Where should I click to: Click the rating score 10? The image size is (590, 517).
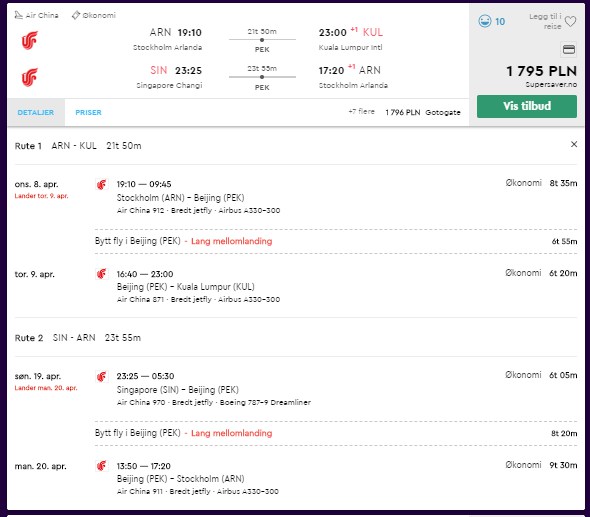coord(500,21)
